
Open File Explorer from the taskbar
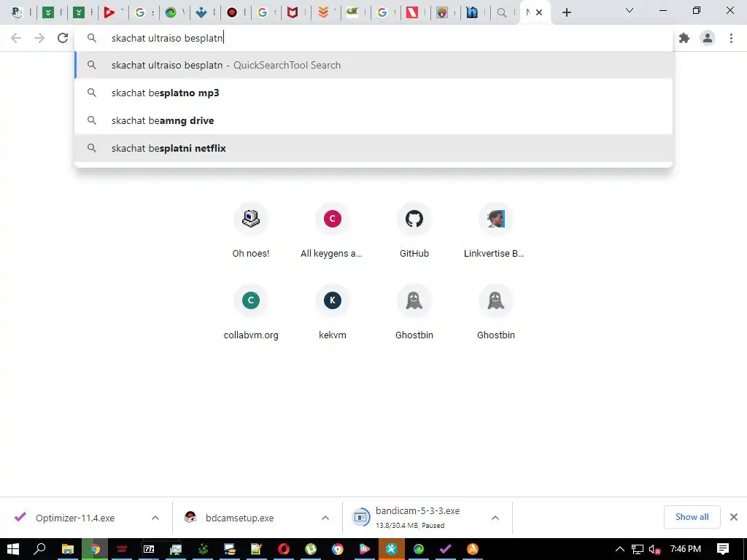(x=68, y=549)
